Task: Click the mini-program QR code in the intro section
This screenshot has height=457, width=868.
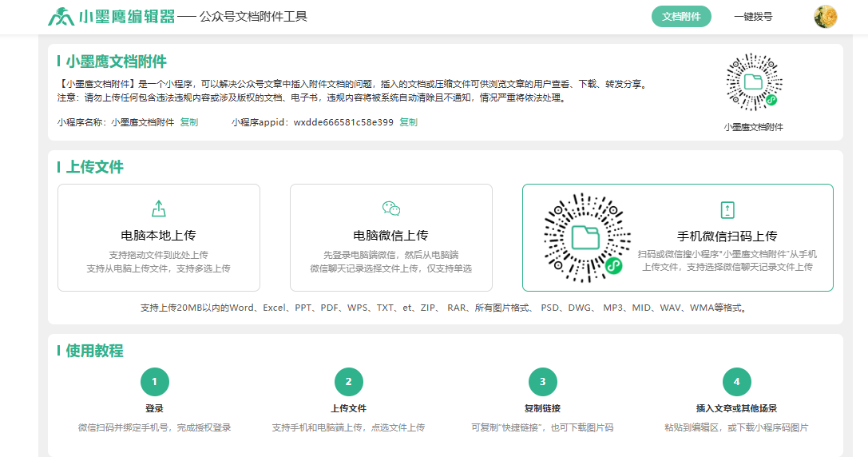Action: tap(754, 82)
